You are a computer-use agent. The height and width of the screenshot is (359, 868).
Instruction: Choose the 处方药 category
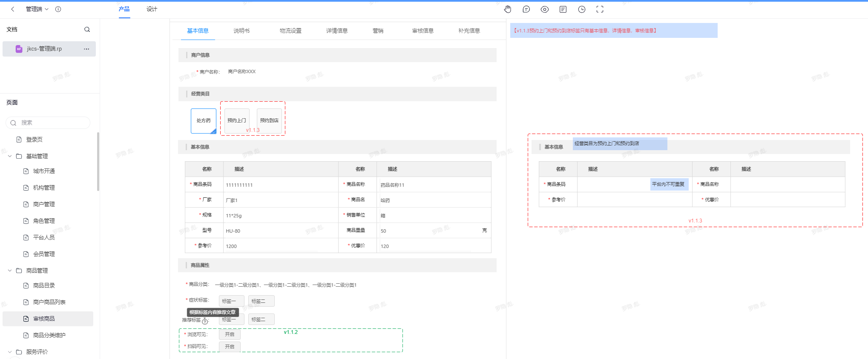204,121
